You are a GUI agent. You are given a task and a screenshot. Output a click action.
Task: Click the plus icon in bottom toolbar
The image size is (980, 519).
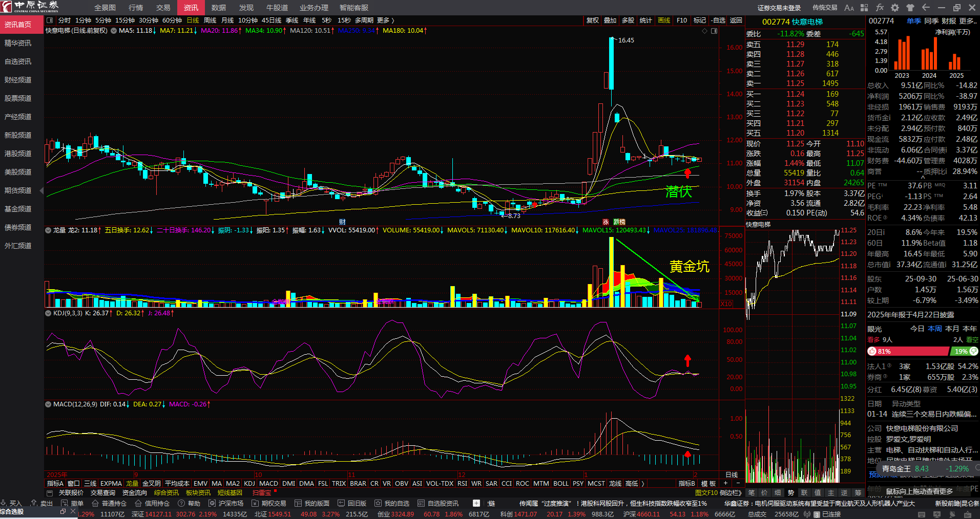(x=476, y=503)
